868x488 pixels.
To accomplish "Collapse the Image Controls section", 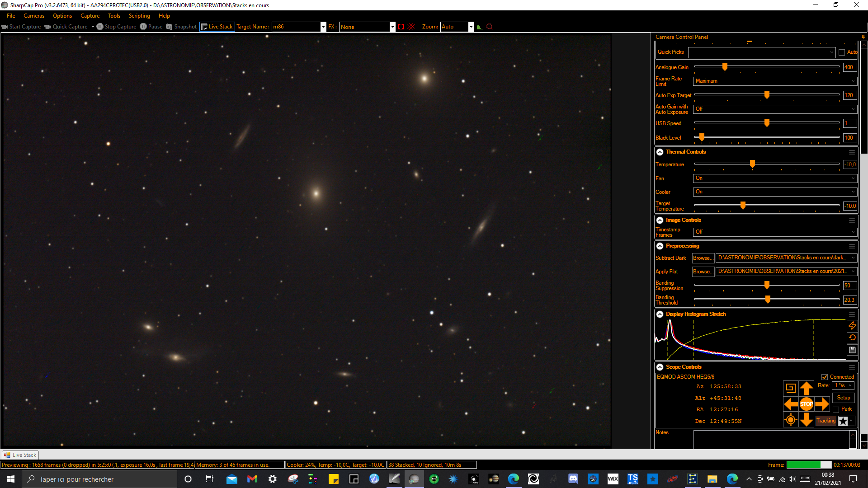I will coord(660,221).
